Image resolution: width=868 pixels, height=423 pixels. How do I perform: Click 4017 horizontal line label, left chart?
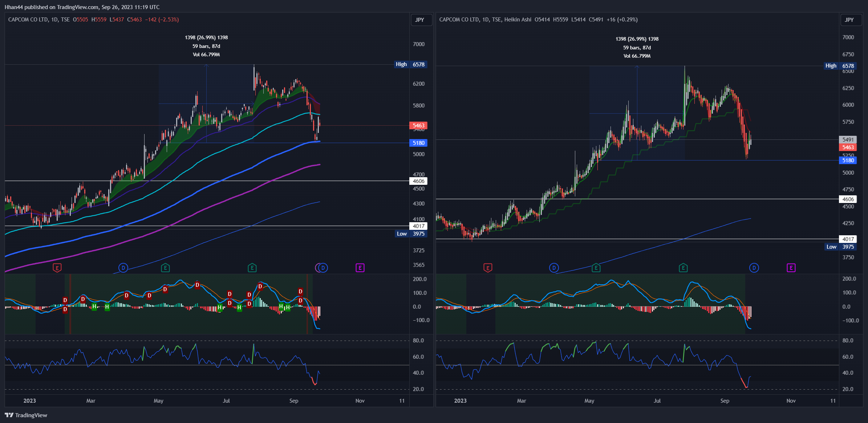(x=418, y=226)
